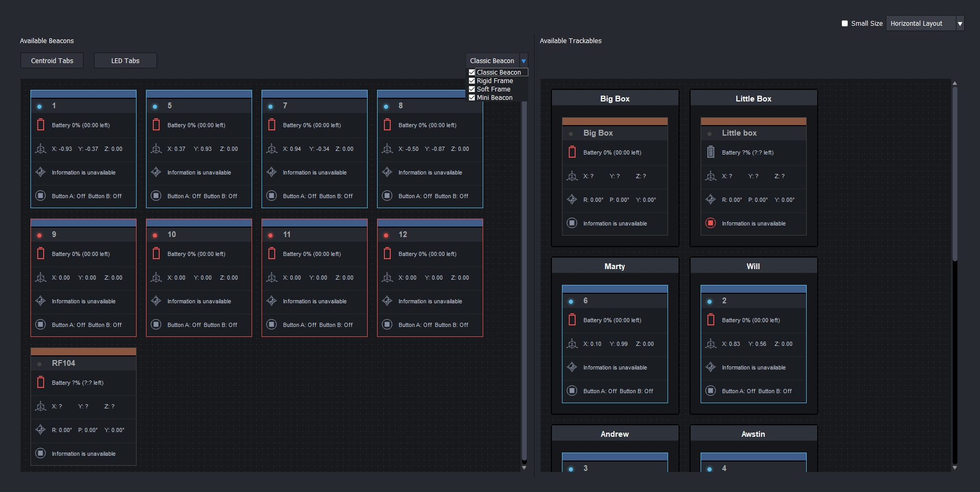Click orientation icon on beacon 7 card
Viewport: 980px width, 492px height.
tap(272, 172)
